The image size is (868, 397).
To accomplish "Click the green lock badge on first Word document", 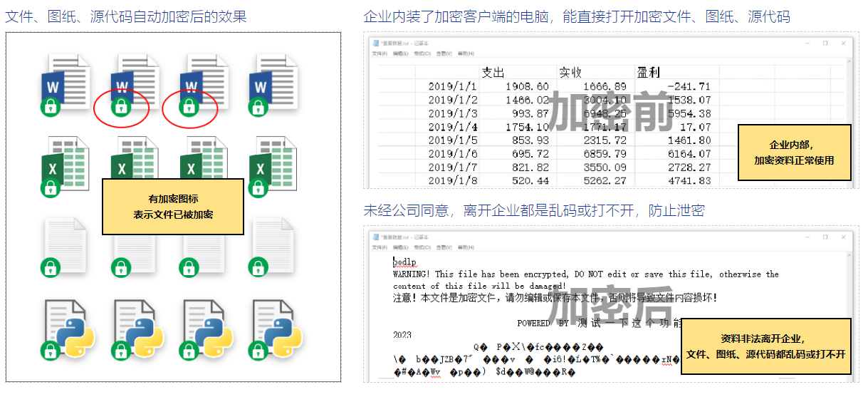I will pos(50,107).
